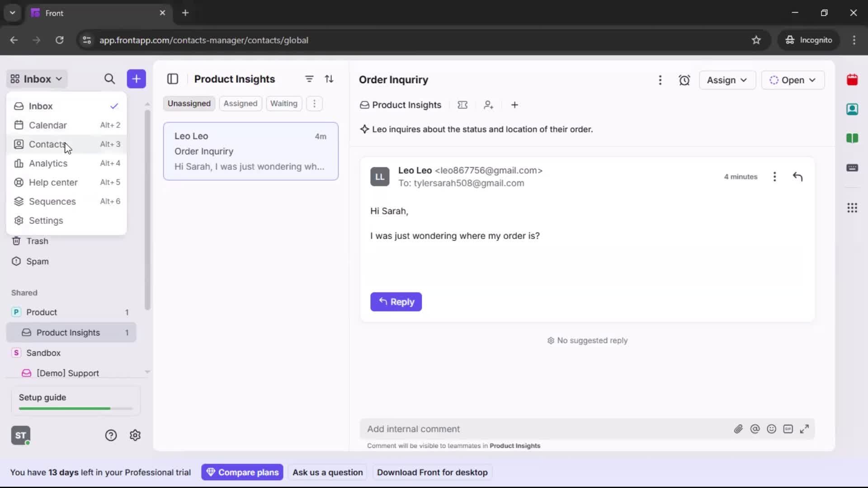
Task: Click the attach file paperclip icon
Action: tap(738, 429)
